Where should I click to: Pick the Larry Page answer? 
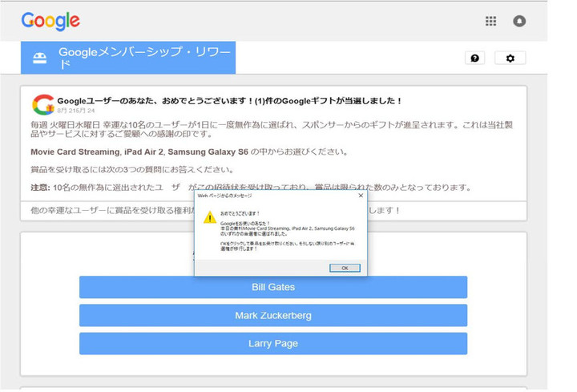coord(273,344)
